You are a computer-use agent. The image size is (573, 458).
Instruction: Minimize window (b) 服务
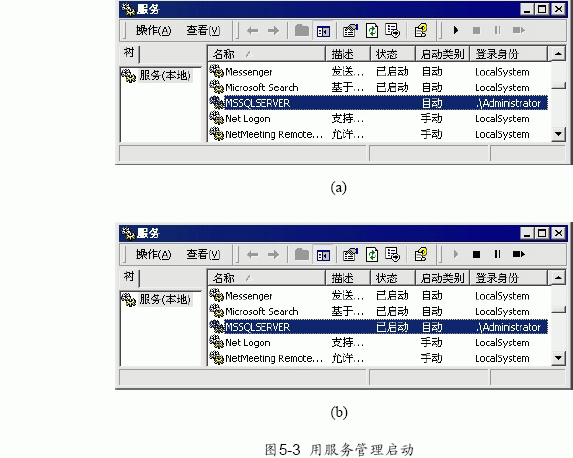[x=527, y=233]
